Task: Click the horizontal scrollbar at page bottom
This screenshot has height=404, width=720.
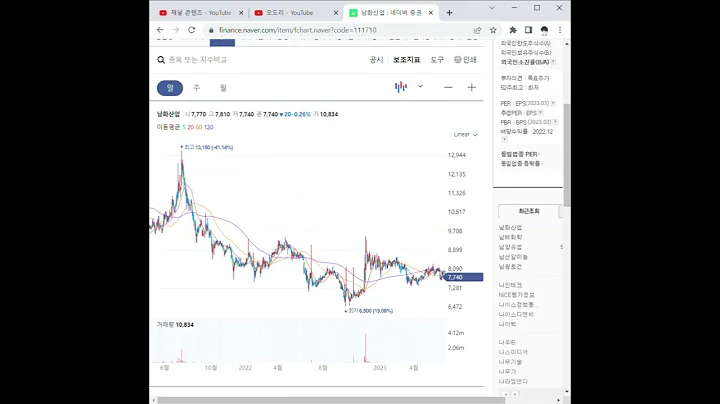Action: click(x=332, y=400)
